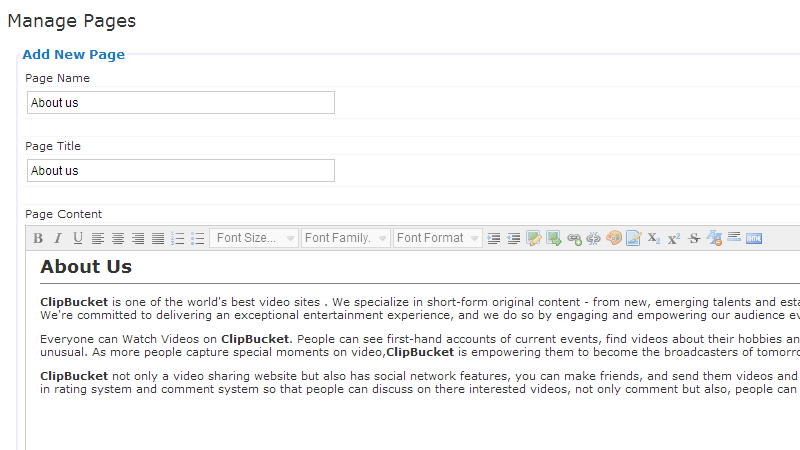Toggle italic formatting in the editor toolbar

58,238
